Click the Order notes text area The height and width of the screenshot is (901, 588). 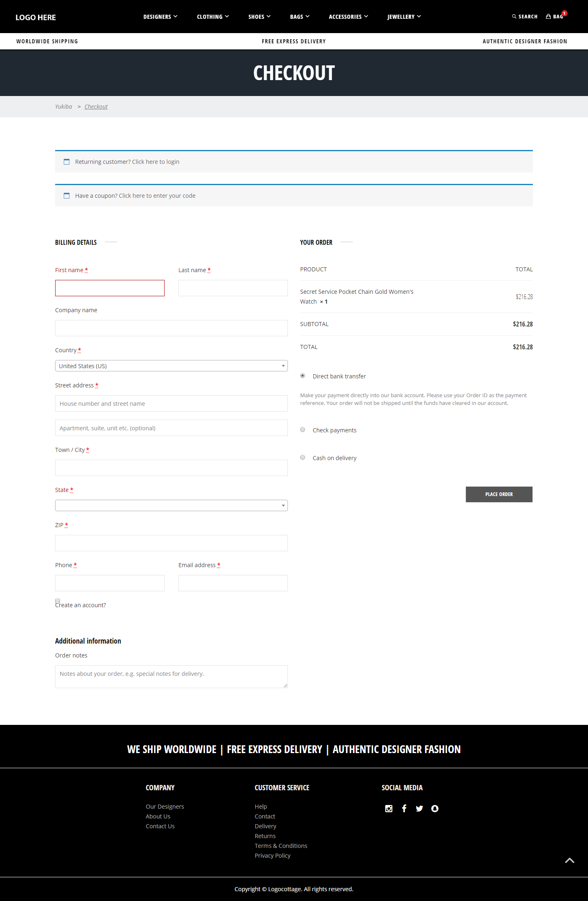pyautogui.click(x=171, y=677)
